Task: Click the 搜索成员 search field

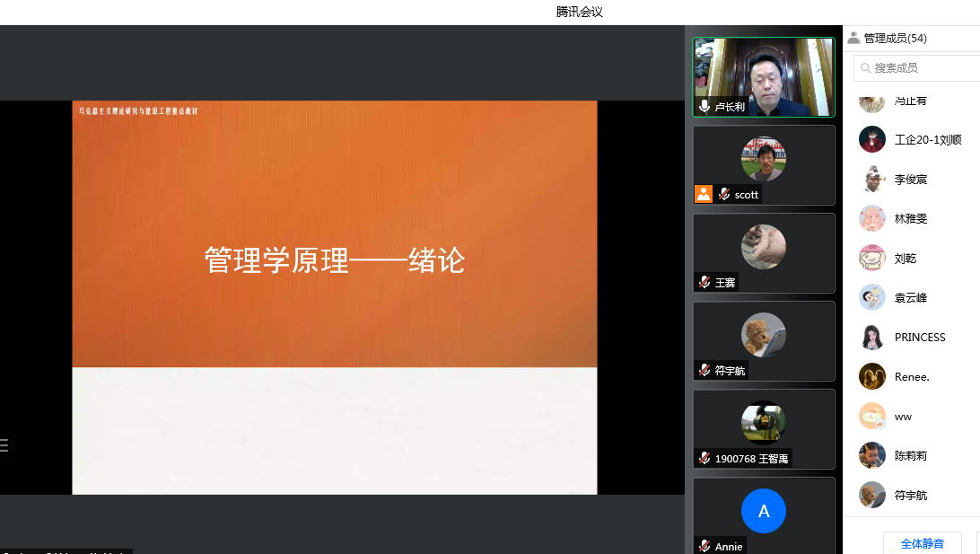Action: pos(920,68)
